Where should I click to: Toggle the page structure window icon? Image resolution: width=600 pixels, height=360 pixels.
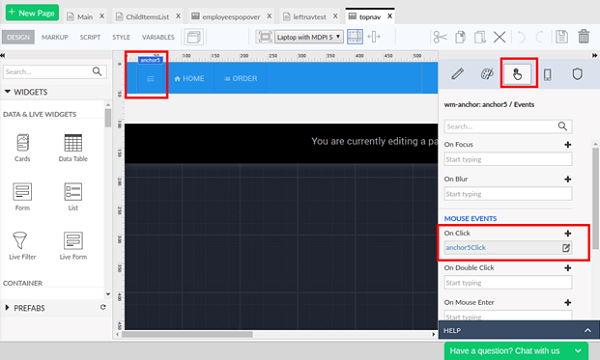point(194,37)
